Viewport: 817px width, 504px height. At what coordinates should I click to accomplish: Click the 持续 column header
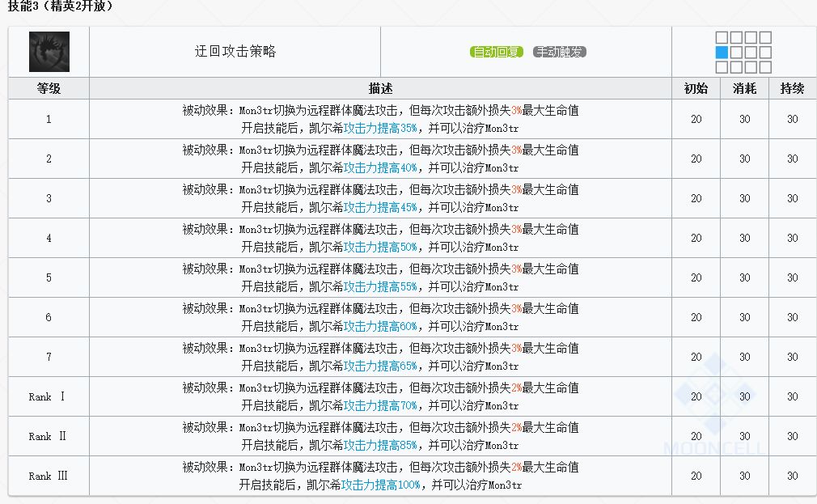pos(793,89)
